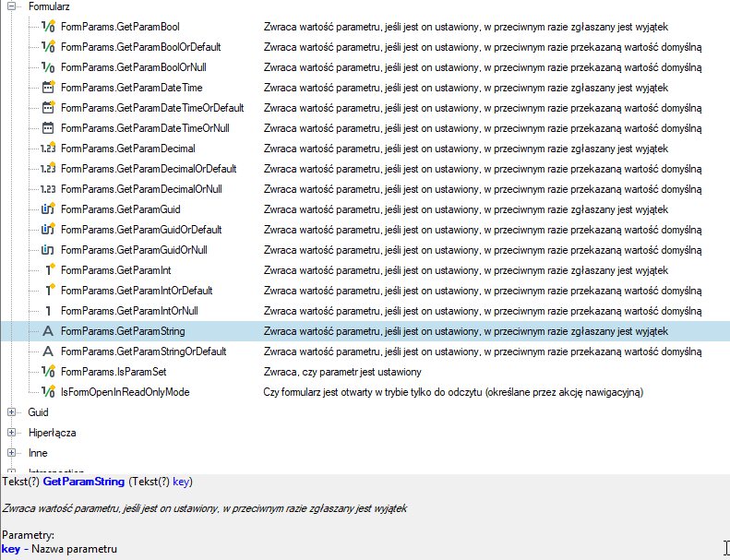The image size is (730, 560).
Task: Select FormParams.GetParamBoolOrNull function
Action: click(134, 67)
